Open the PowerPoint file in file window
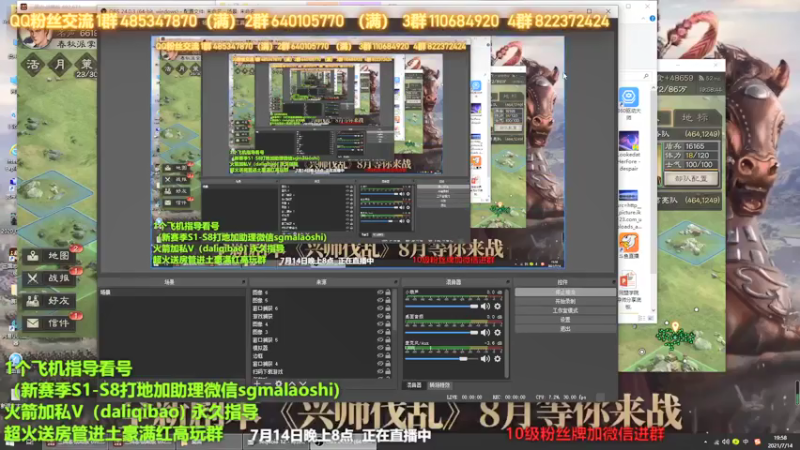Image resolution: width=800 pixels, height=450 pixels. coord(628,280)
